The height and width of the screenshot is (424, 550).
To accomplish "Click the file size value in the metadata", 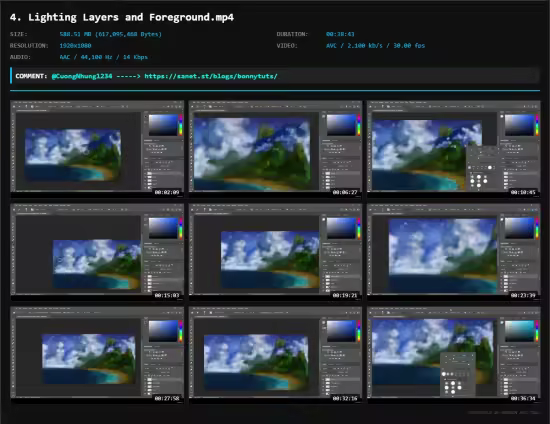I will (x=110, y=34).
